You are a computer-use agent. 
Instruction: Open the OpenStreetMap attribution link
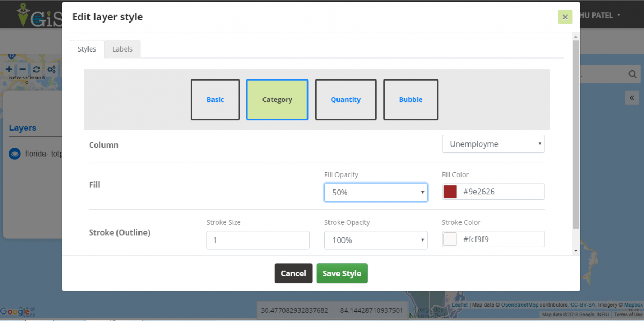[x=520, y=304]
